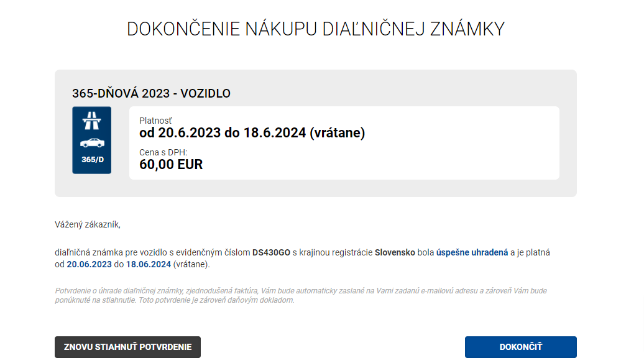The width and height of the screenshot is (644, 363).
Task: Click the 365/D label on the vignette badge
Action: point(92,160)
